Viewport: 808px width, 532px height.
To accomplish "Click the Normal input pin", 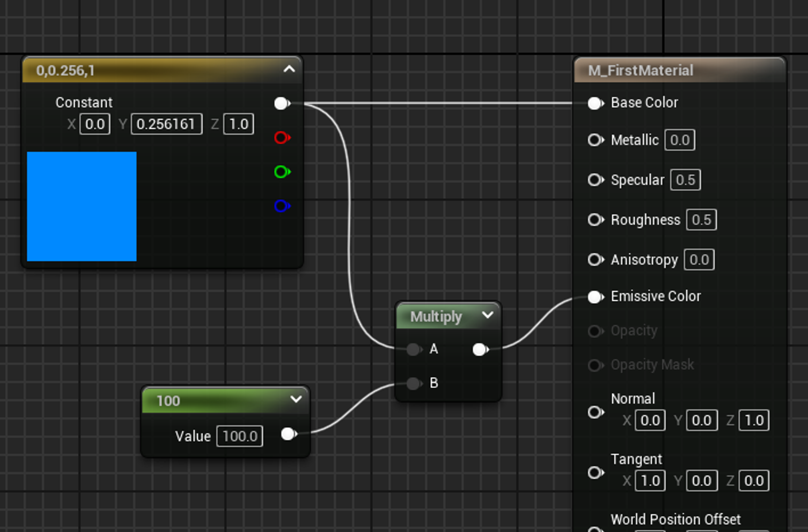I will (x=595, y=412).
